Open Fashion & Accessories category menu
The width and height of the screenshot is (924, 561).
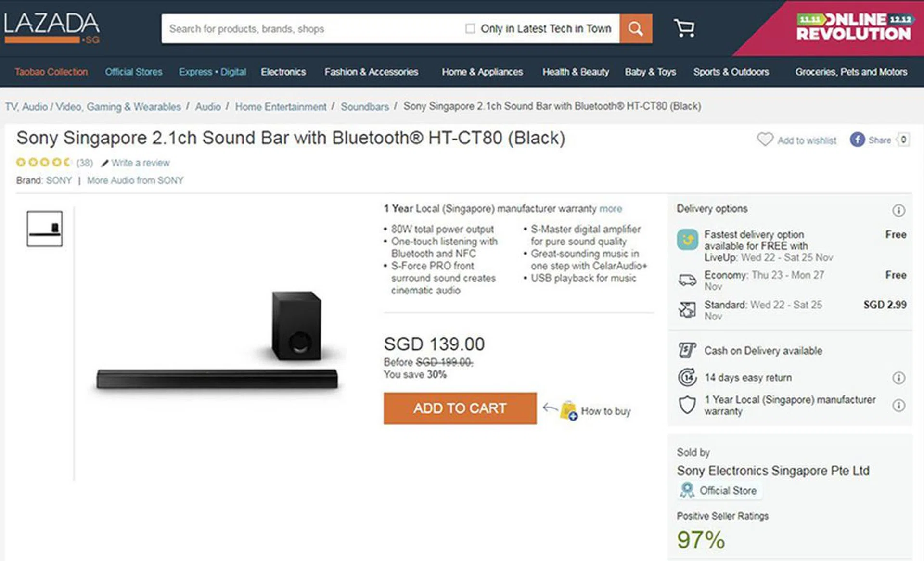point(371,72)
